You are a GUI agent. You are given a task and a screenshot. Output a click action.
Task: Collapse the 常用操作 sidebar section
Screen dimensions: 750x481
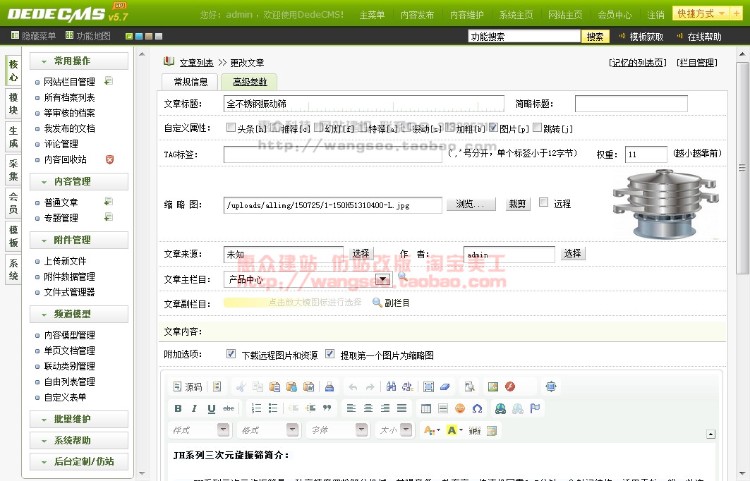click(x=79, y=61)
